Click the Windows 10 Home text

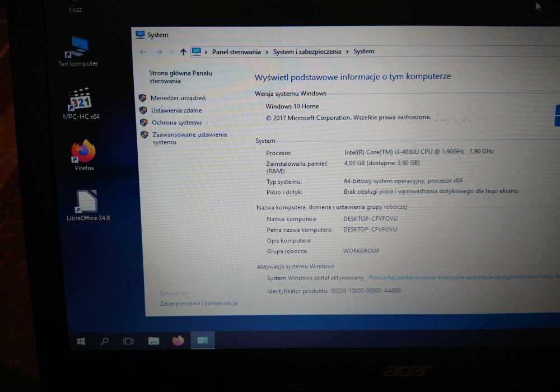point(292,106)
